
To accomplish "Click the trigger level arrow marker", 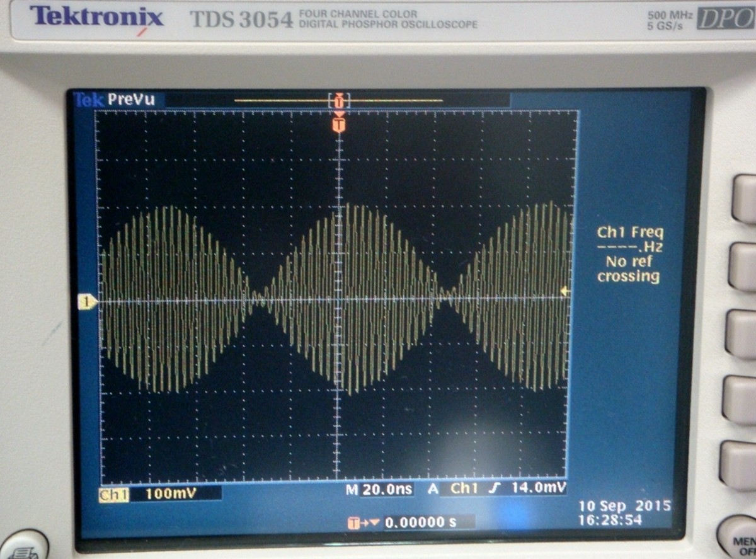I will [565, 291].
